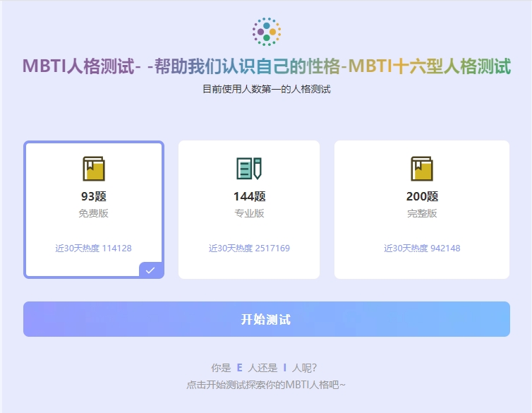Click the book icon on 200题 card
The height and width of the screenshot is (413, 532).
point(421,169)
